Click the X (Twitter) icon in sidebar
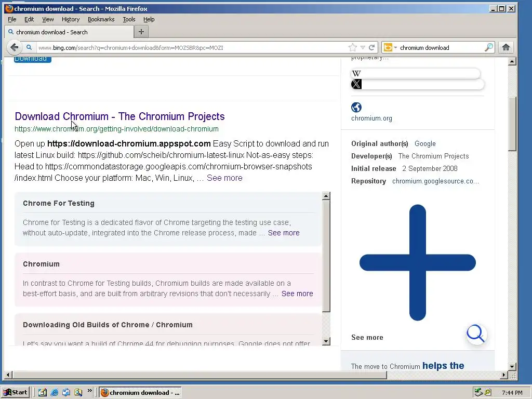Screen dimensions: 532x399 (356, 84)
